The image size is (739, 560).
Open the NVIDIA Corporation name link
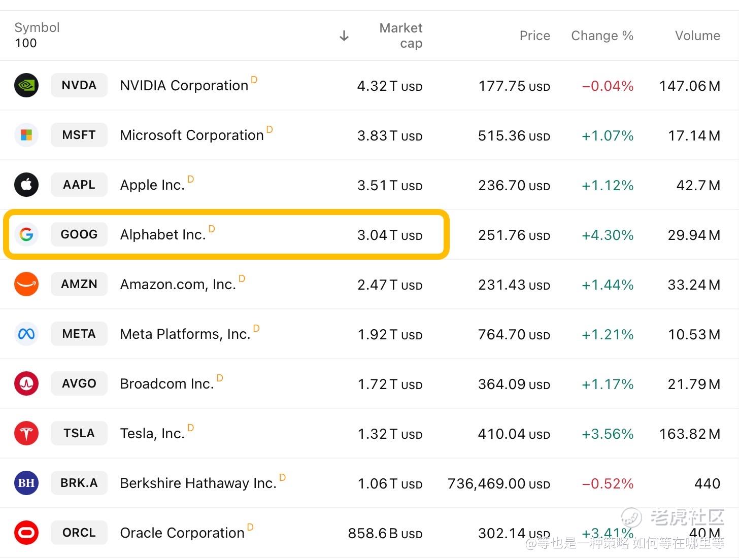[184, 85]
